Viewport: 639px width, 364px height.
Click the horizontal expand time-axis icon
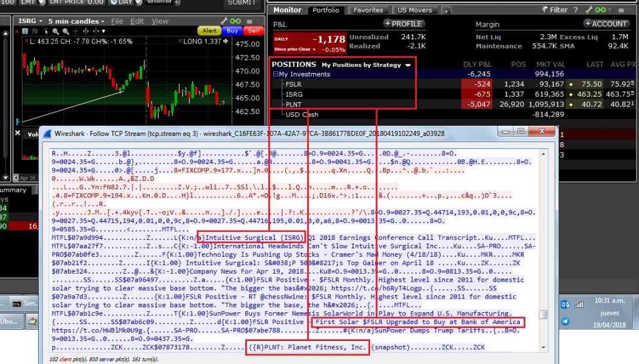click(x=85, y=31)
